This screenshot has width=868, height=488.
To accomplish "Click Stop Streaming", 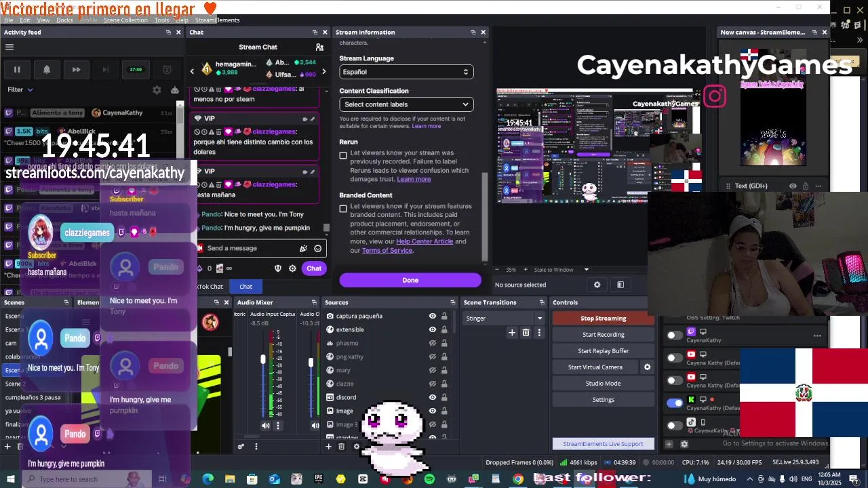I will pos(603,319).
